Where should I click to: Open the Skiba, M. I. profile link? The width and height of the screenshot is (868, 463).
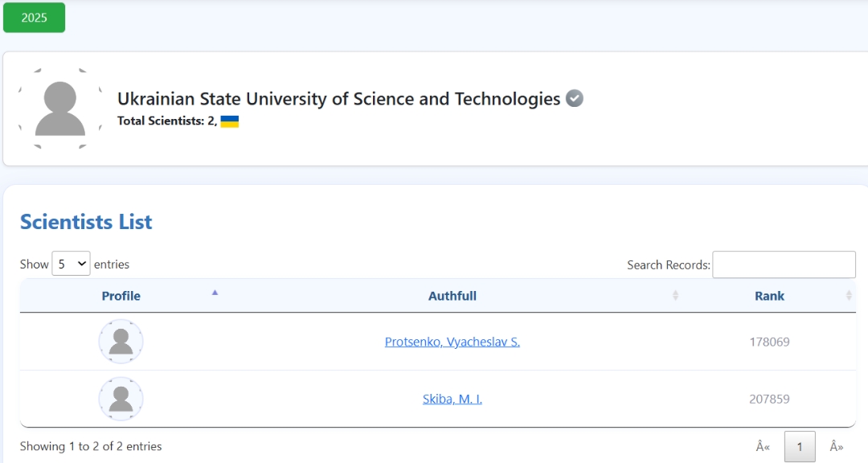click(452, 399)
